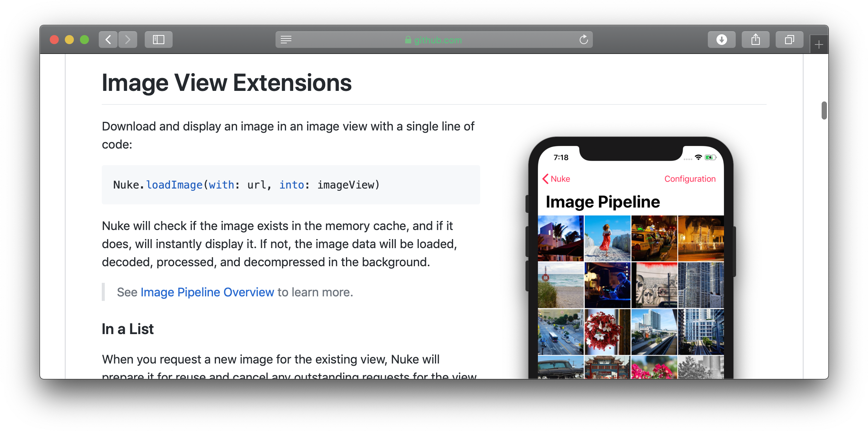The height and width of the screenshot is (431, 868).
Task: Click the battery icon in phone status bar
Action: pyautogui.click(x=710, y=157)
